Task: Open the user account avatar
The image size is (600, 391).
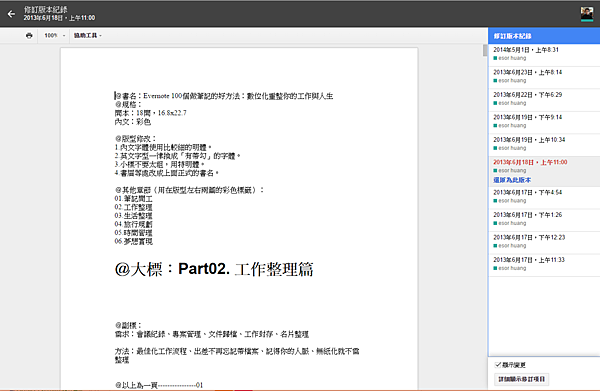Action: (x=587, y=14)
